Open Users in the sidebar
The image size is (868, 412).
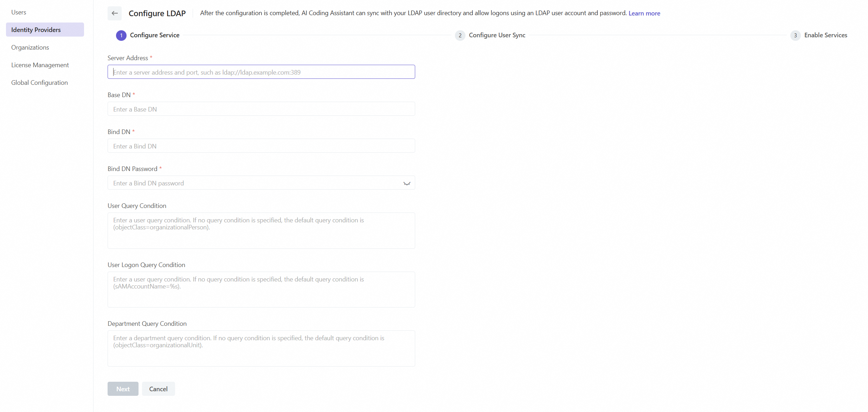click(19, 12)
